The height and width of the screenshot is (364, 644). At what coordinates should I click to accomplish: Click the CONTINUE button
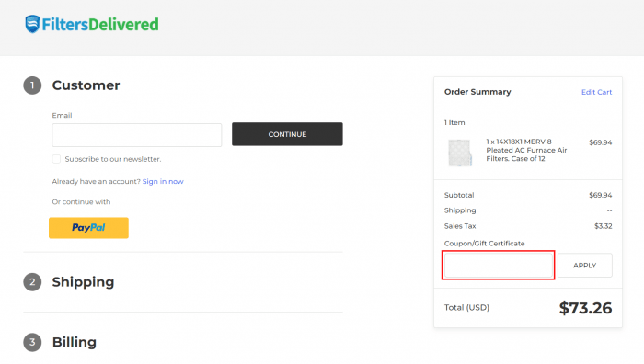287,134
